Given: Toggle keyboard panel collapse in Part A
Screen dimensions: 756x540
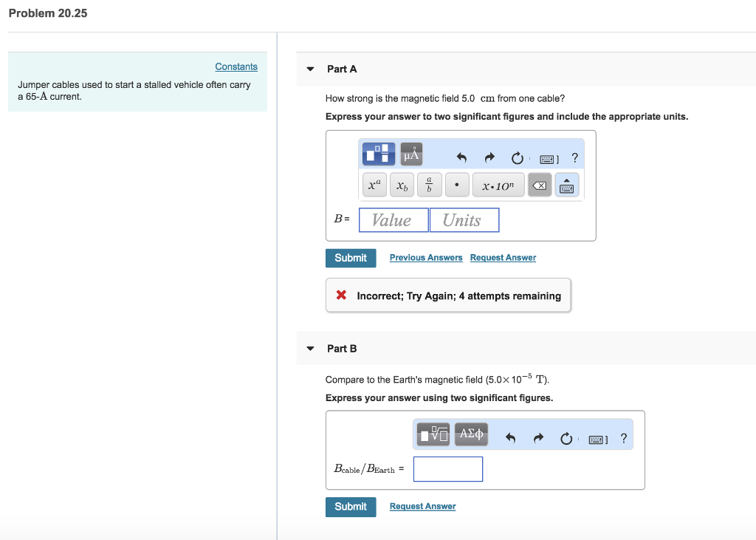Looking at the screenshot, I should [567, 185].
